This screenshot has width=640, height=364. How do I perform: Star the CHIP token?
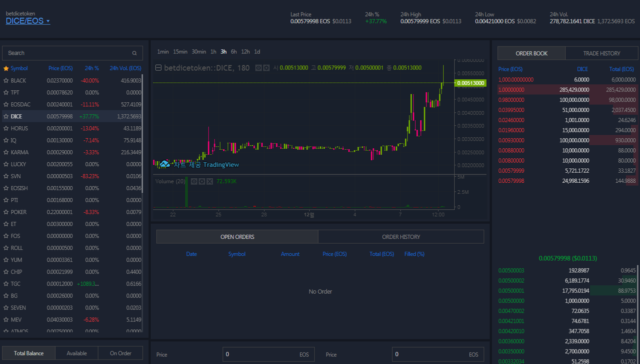point(6,272)
